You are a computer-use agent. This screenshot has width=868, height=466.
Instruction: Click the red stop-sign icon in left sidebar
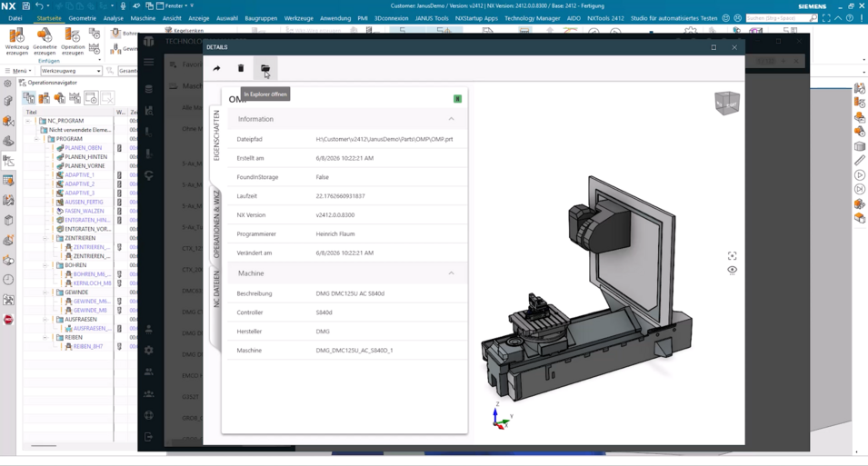pos(8,320)
